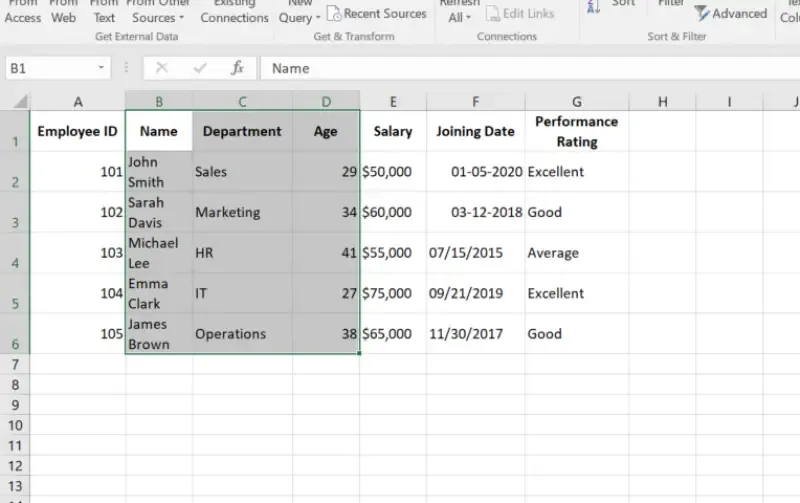Click the From Text import button
This screenshot has width=800, height=503.
tap(104, 12)
